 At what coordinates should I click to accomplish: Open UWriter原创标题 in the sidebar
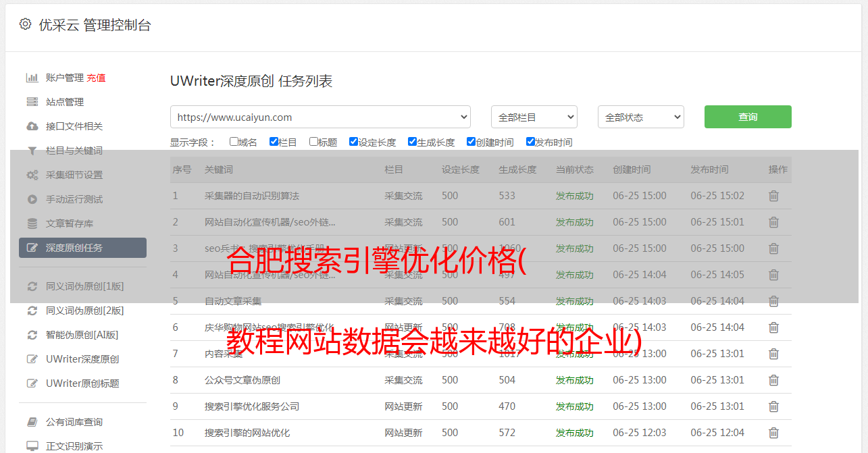pyautogui.click(x=82, y=383)
